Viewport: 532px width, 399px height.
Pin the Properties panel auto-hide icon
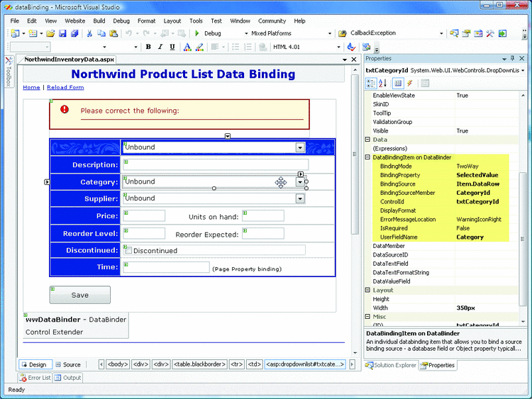(x=513, y=58)
